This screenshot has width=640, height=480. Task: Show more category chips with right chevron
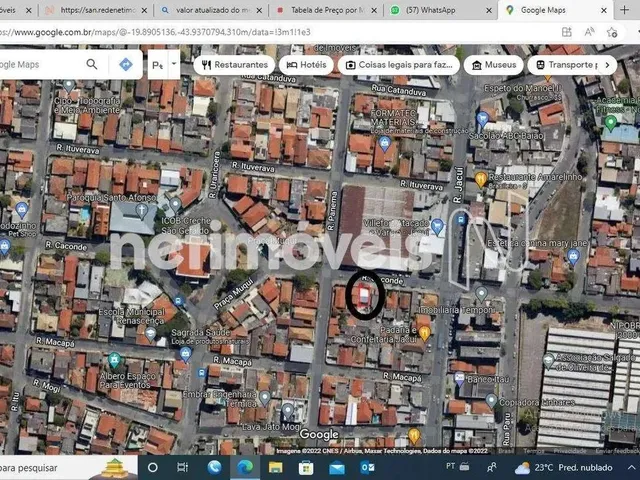[607, 65]
